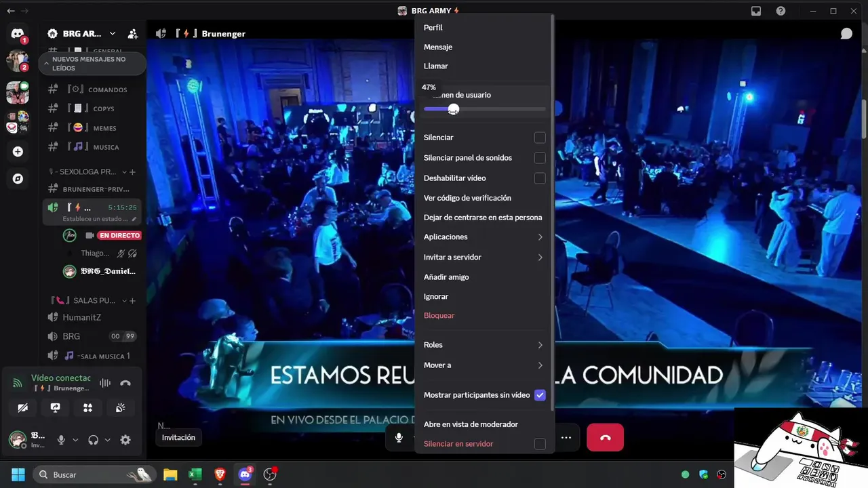
Task: Click the microphone button in call controls
Action: point(399,438)
